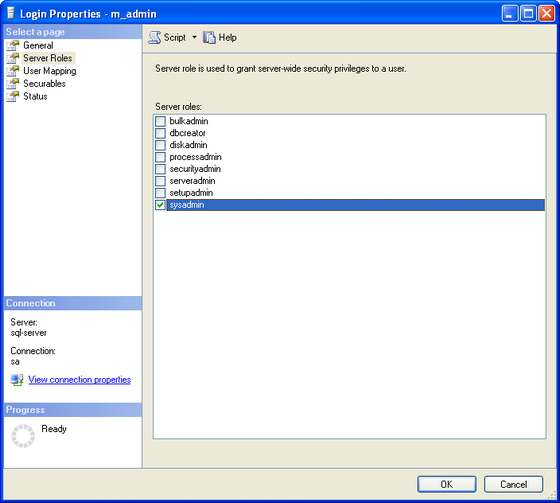This screenshot has width=560, height=503.
Task: Tick the securityadmin role checkbox
Action: click(160, 169)
